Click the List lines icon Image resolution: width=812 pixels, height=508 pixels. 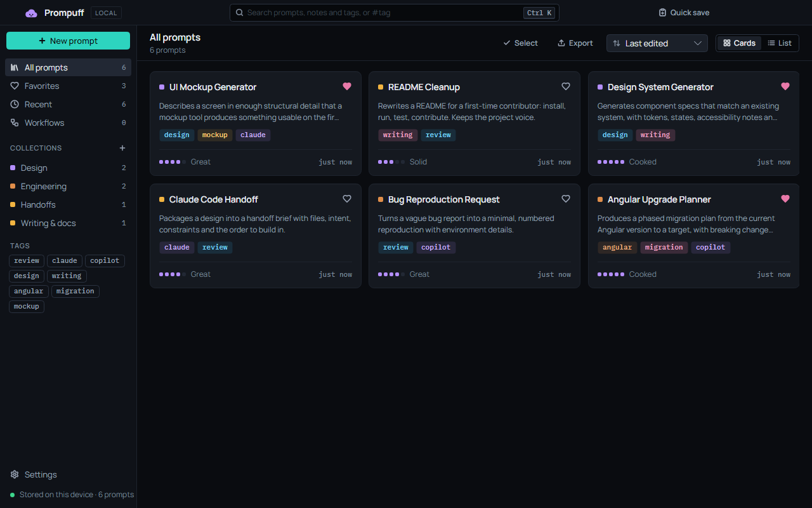tap(771, 43)
